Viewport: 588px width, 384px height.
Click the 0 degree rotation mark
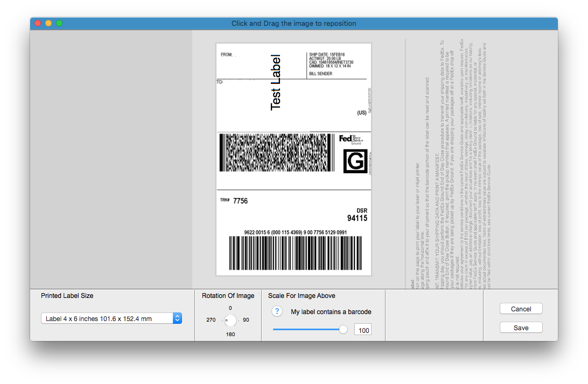[230, 308]
